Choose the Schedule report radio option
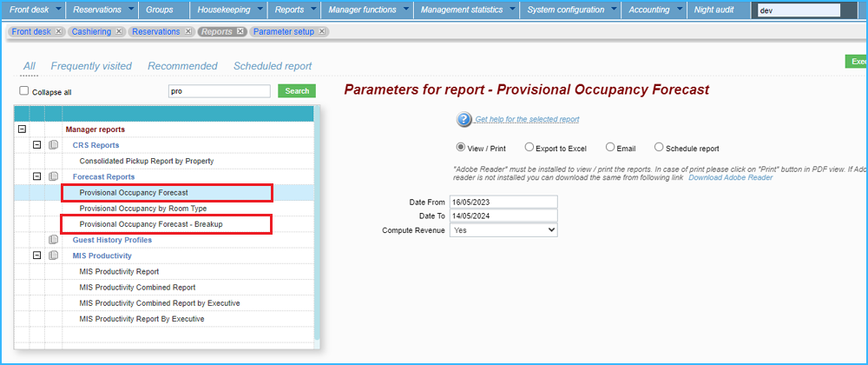 point(659,148)
